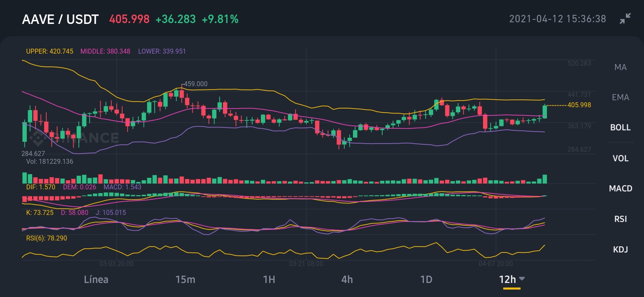Click the UPPER: 420.745 Bollinger label
This screenshot has width=644, height=297.
tap(50, 52)
